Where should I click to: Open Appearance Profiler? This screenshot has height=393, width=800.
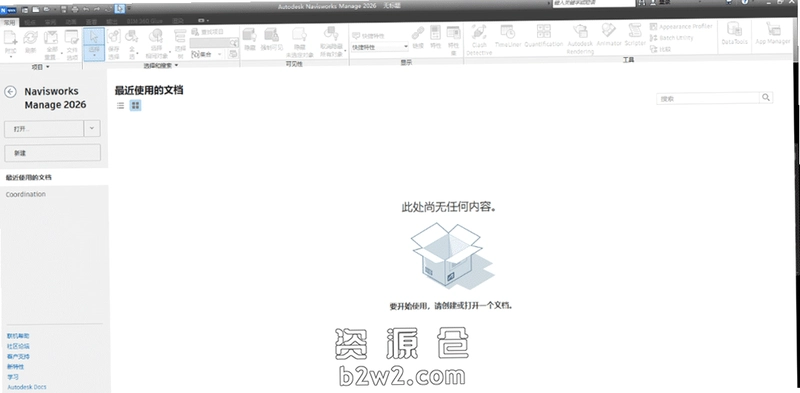pyautogui.click(x=681, y=27)
